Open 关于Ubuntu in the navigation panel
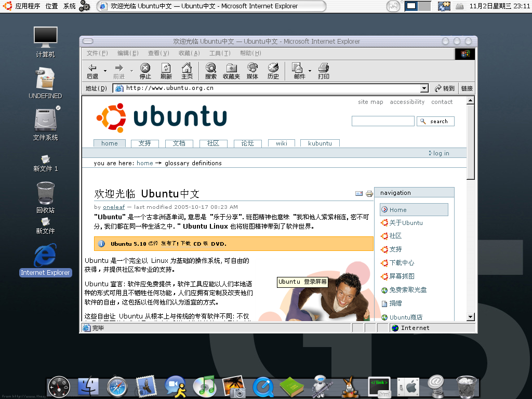532x399 pixels. (x=406, y=223)
